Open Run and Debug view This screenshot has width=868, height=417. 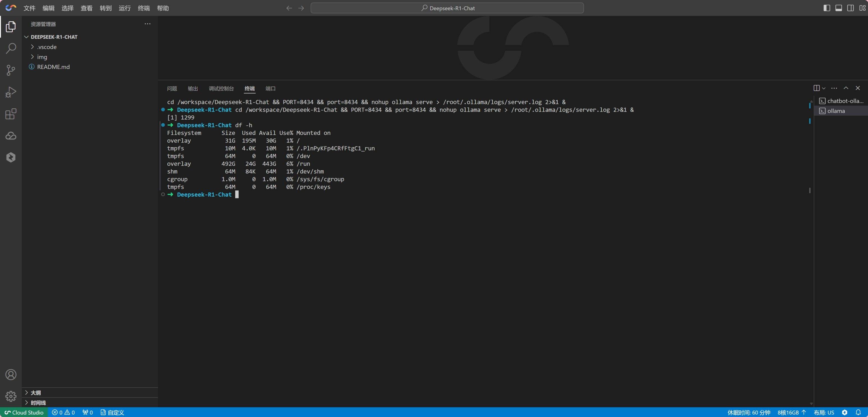[x=11, y=92]
